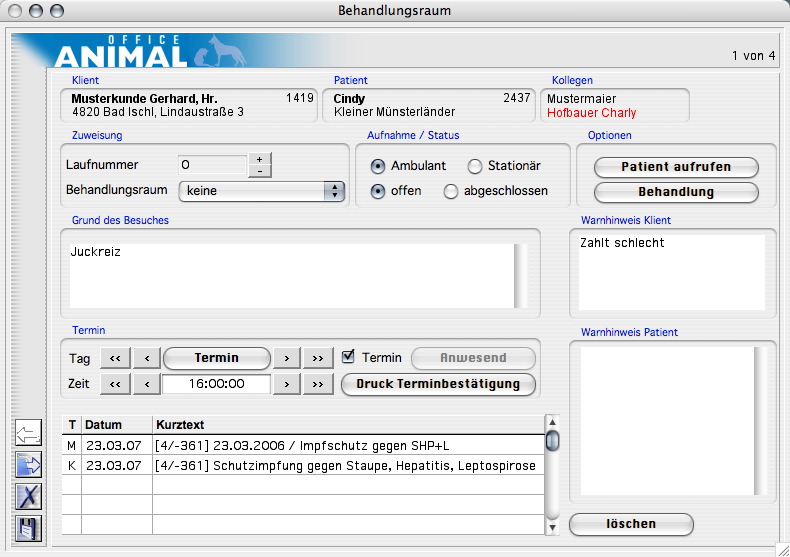Click Druck Terminbestätigung button
Image resolution: width=790 pixels, height=557 pixels.
tap(439, 384)
